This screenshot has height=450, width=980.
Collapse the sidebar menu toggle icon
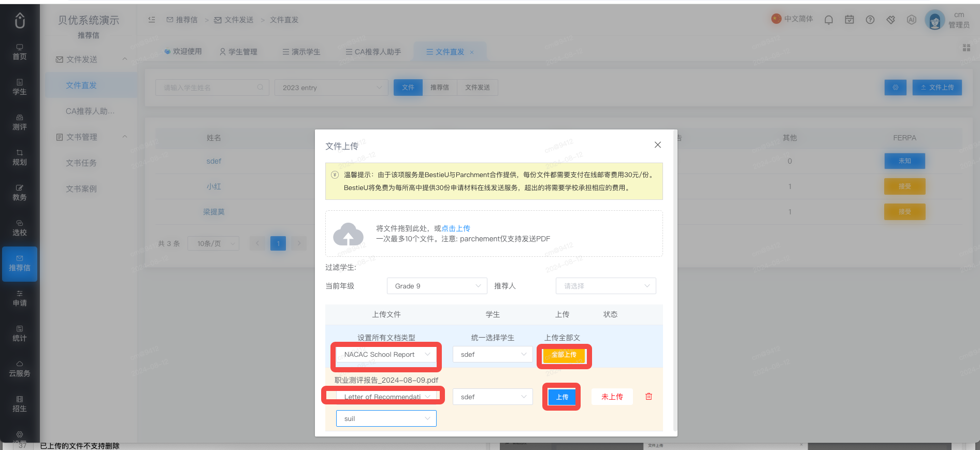[x=152, y=20]
